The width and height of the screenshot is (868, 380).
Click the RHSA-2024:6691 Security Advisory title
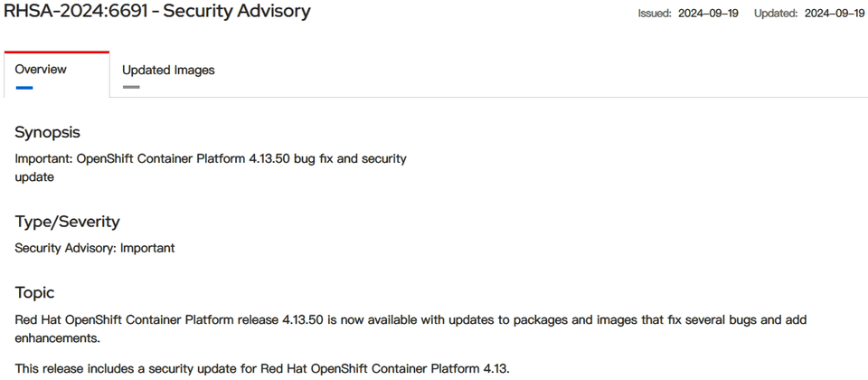point(157,12)
